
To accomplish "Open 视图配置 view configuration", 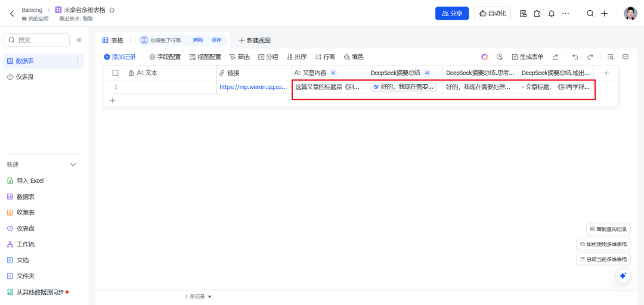I will tap(205, 57).
